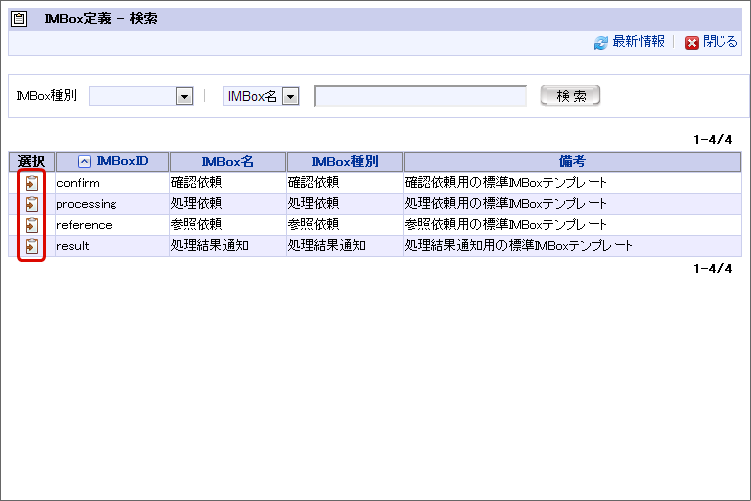The height and width of the screenshot is (501, 751).
Task: Sort by IMBox種別 column header
Action: (344, 162)
